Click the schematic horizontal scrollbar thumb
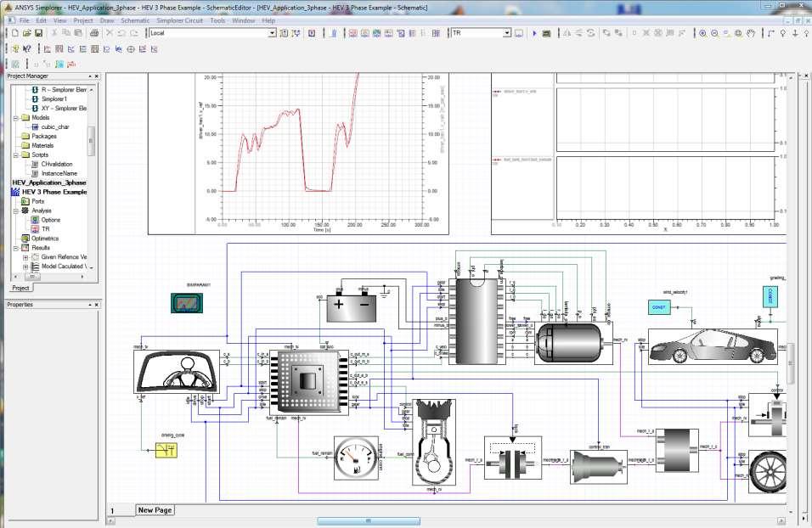 tap(368, 520)
